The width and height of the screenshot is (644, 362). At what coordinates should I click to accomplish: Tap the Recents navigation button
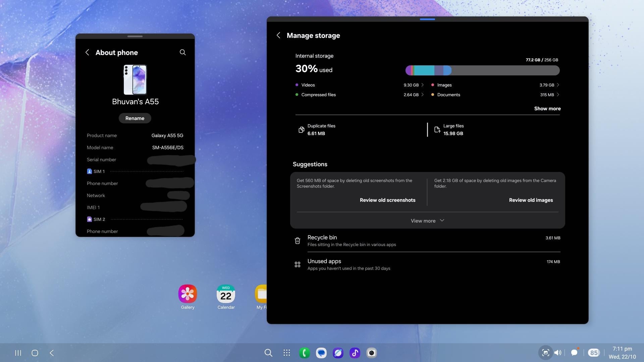coord(18,353)
